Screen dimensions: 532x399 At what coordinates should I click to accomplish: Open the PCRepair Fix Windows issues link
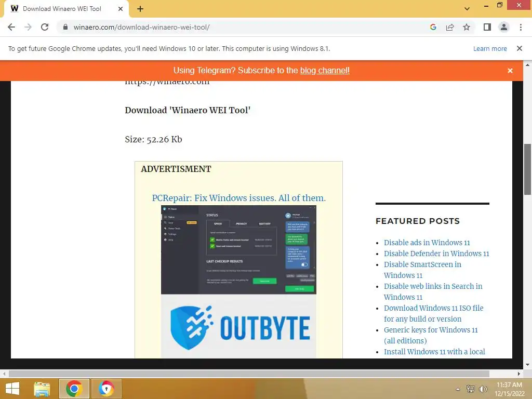[x=238, y=198]
